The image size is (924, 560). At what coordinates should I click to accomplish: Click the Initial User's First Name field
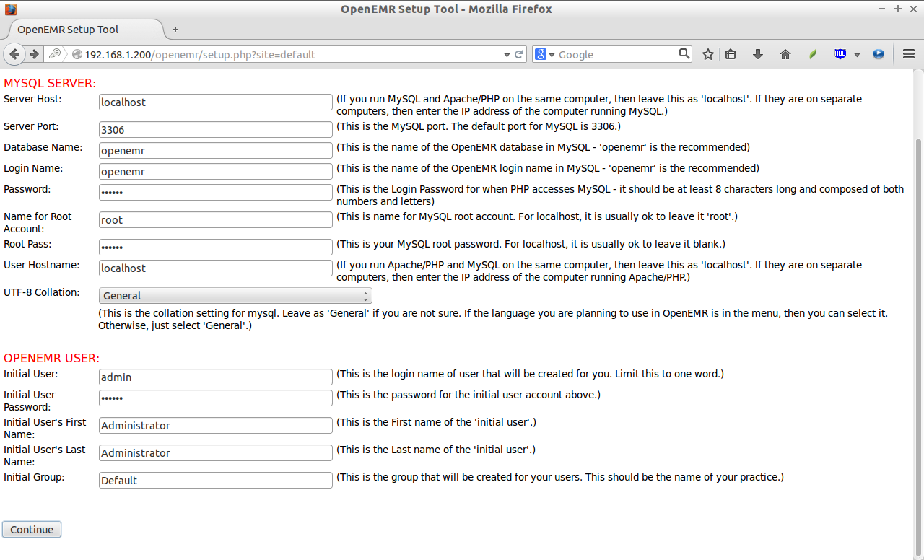tap(216, 426)
